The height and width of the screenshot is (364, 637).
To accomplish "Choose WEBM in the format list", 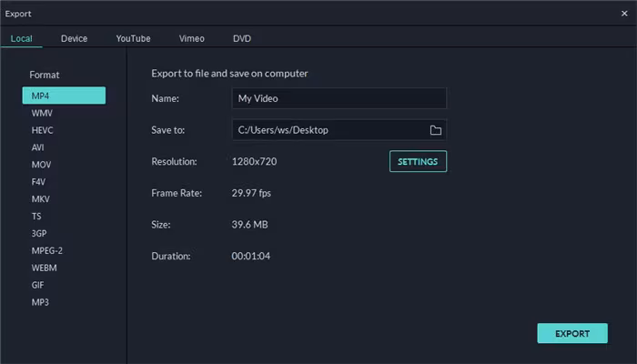I will click(45, 268).
